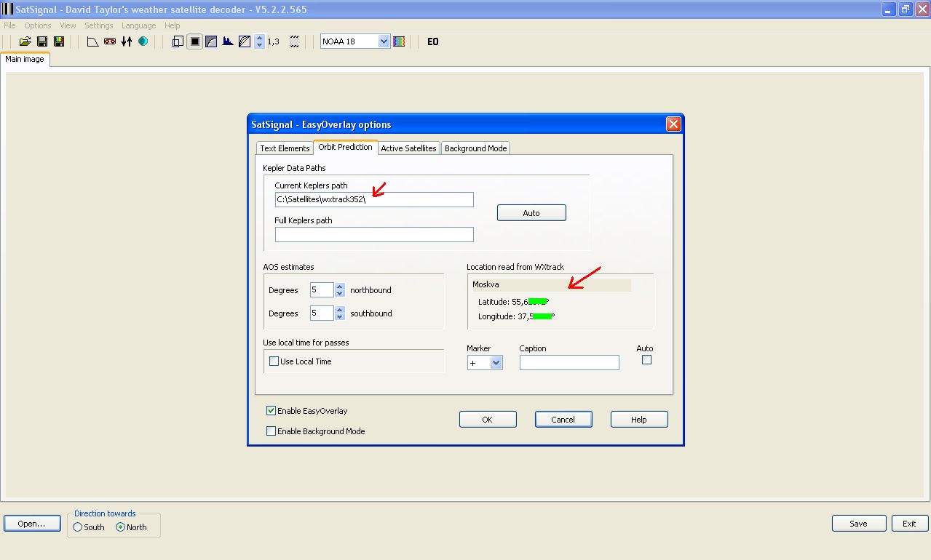Image resolution: width=931 pixels, height=560 pixels.
Task: Close the EasyOverlay options dialog
Action: pos(673,124)
